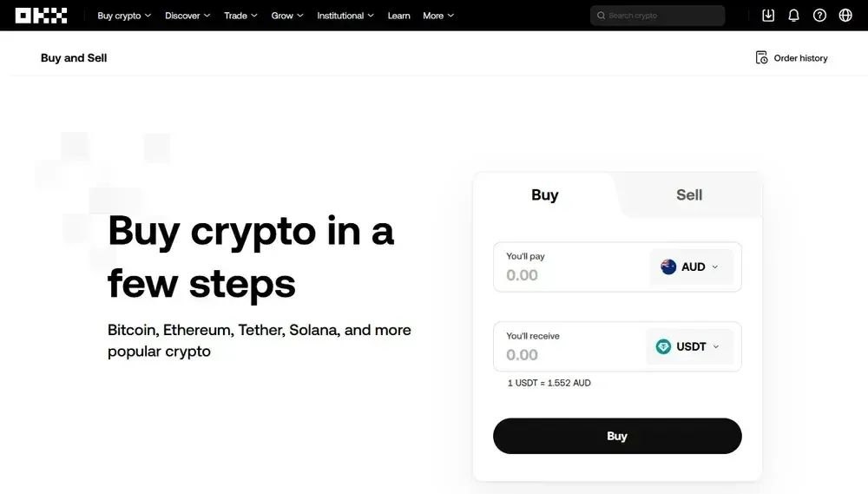Open the notifications bell
This screenshot has width=868, height=494.
point(793,16)
